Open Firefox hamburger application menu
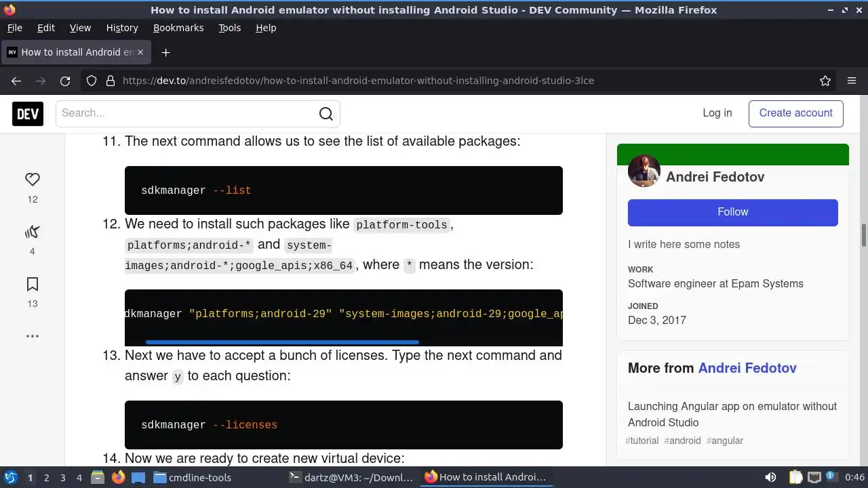This screenshot has height=488, width=868. tap(852, 81)
